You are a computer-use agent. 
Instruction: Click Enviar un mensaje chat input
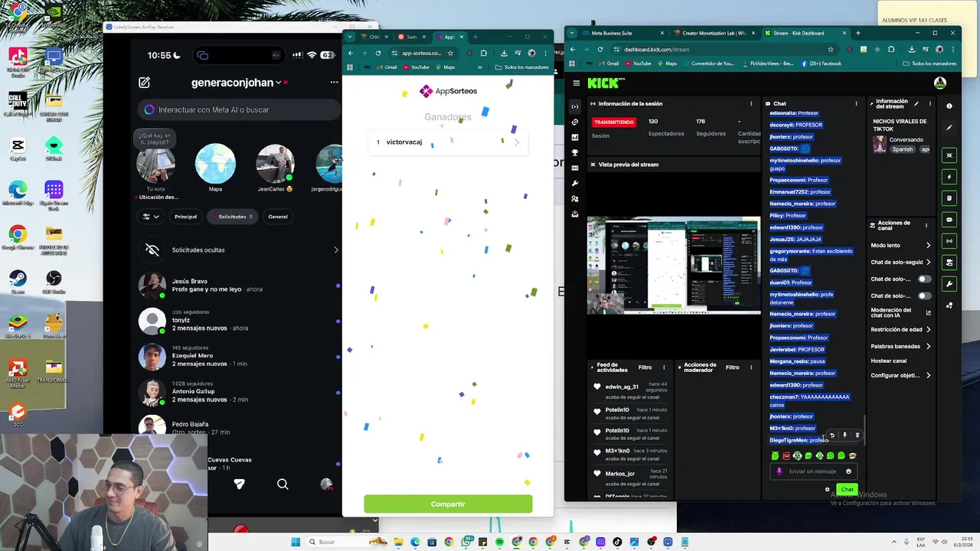point(812,471)
